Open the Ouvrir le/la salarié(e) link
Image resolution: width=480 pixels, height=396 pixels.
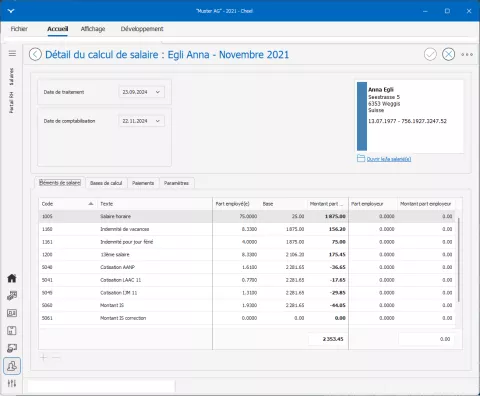389,159
